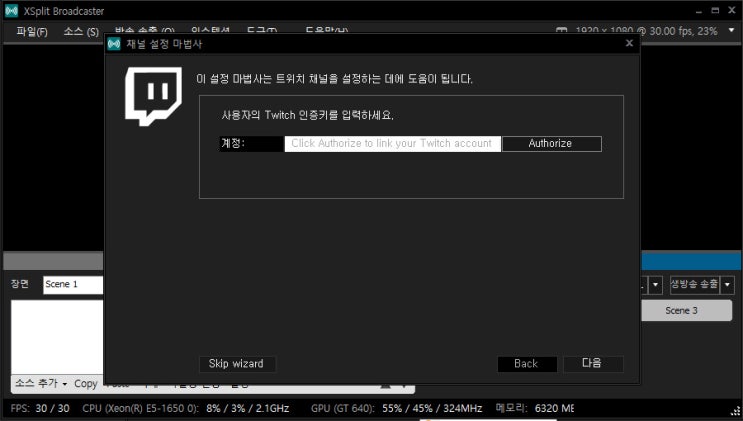Viewport: 743px width, 421px height.
Task: Open the 생방송 송출 dropdown arrow
Action: 727,285
